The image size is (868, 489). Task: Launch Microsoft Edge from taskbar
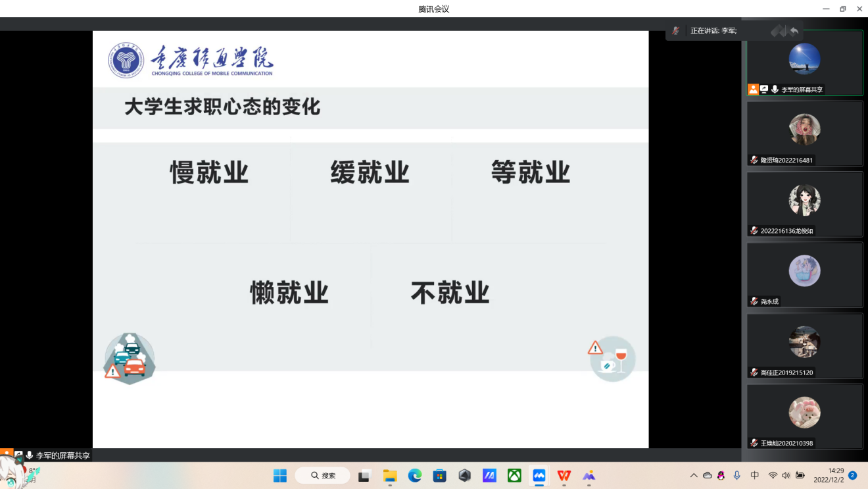tap(415, 475)
